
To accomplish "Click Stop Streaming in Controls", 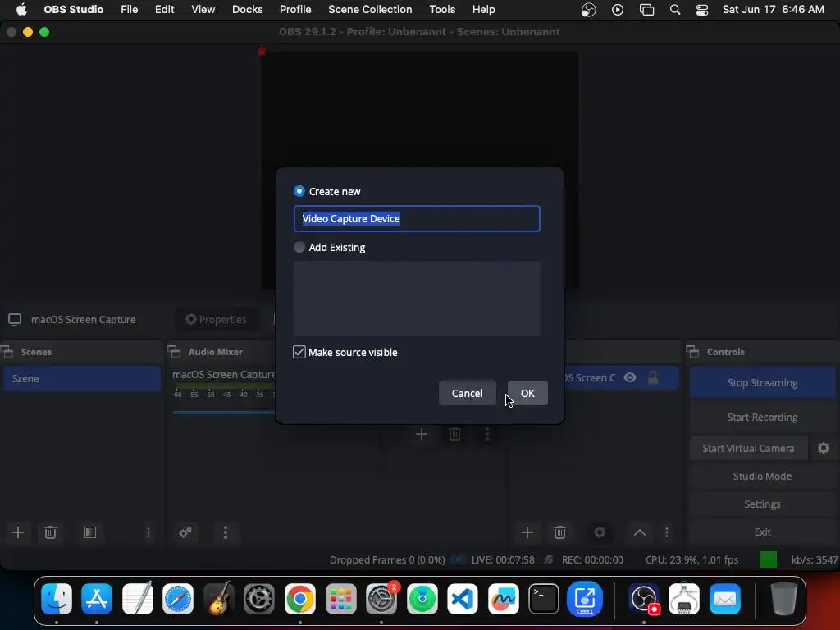I will click(x=762, y=382).
